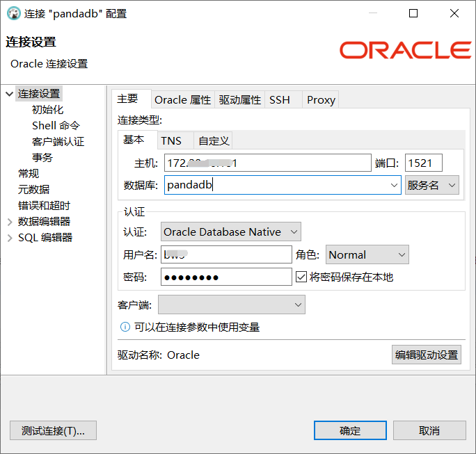
Task: Expand the SQL 编辑器 tree node
Action: pos(10,238)
